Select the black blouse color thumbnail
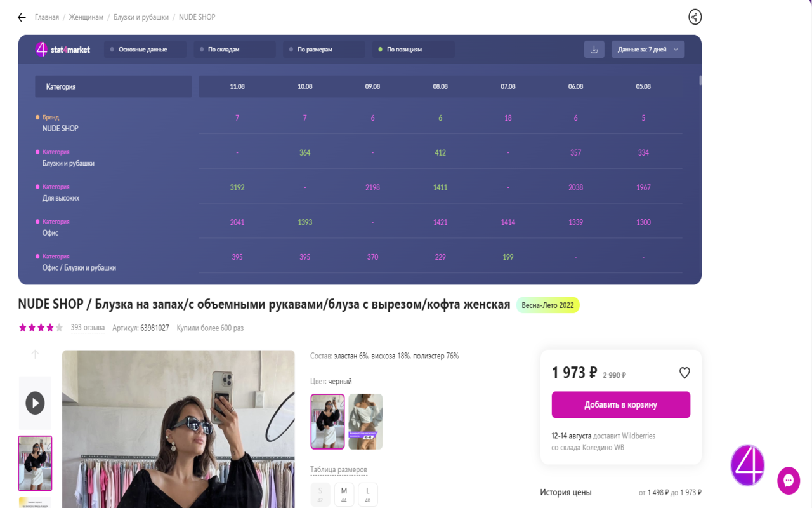 pos(327,422)
